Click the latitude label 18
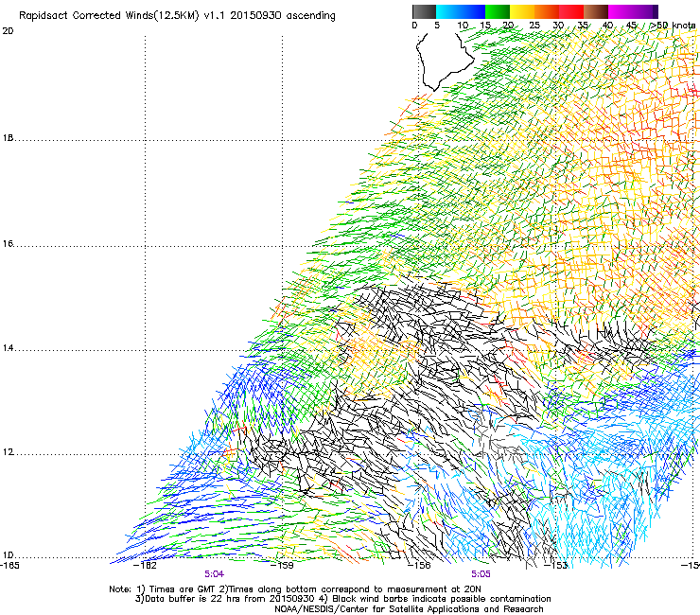Screen dimensions: 700x615 (8, 137)
